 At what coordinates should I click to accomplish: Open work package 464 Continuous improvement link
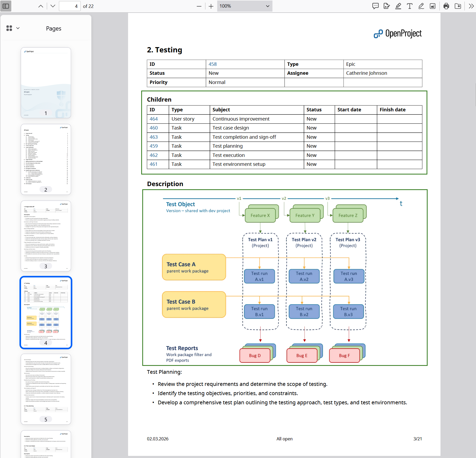[x=154, y=119]
